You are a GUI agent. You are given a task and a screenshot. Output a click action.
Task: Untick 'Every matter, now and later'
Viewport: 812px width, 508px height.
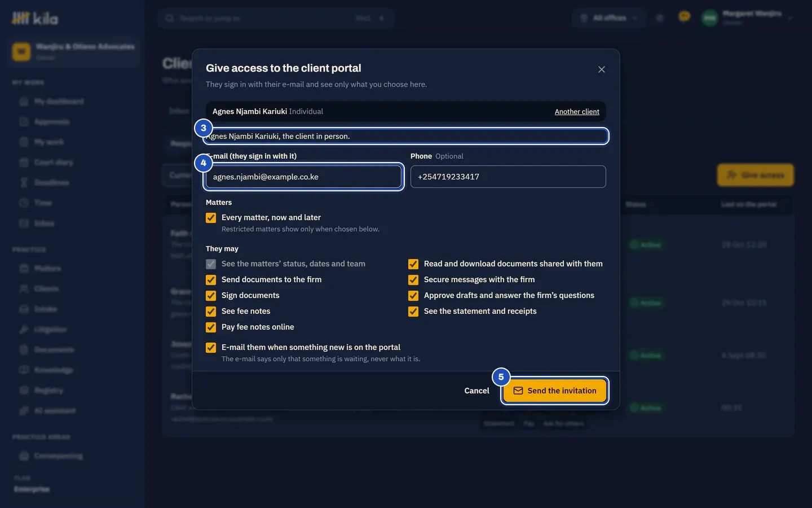point(211,218)
